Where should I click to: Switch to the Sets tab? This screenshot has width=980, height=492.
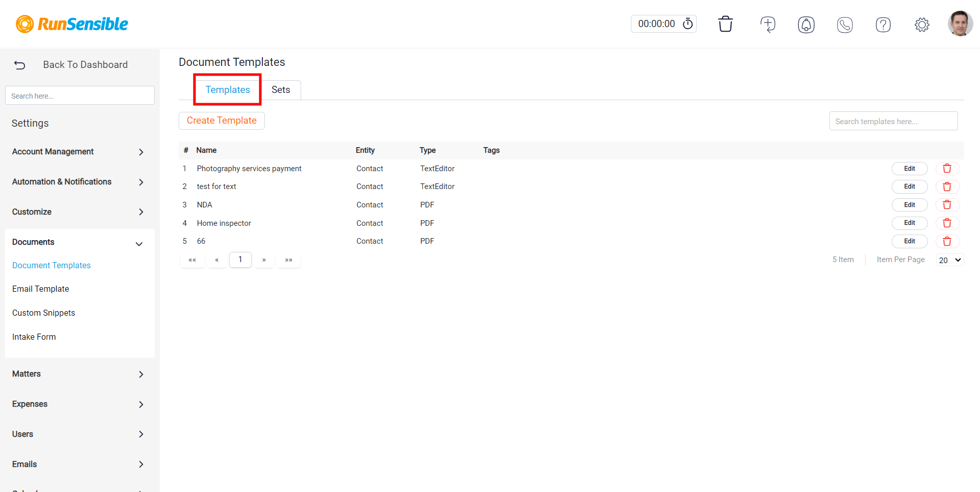(281, 90)
